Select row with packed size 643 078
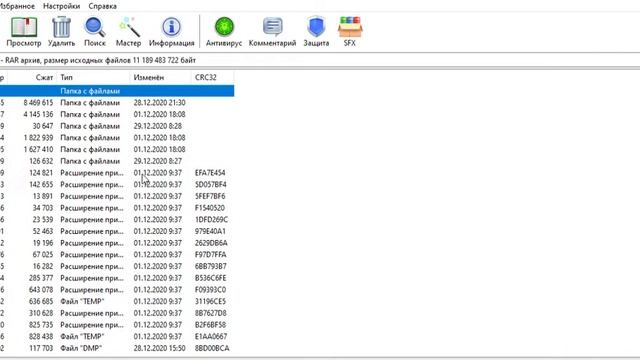Image resolution: width=640 pixels, height=360 pixels. pos(117,290)
